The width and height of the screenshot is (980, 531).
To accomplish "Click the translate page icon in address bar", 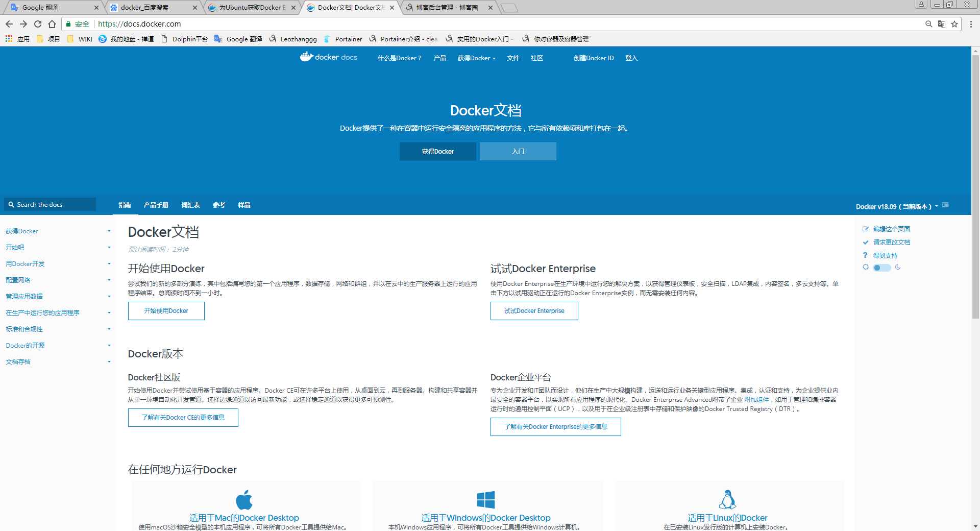I will [x=942, y=24].
